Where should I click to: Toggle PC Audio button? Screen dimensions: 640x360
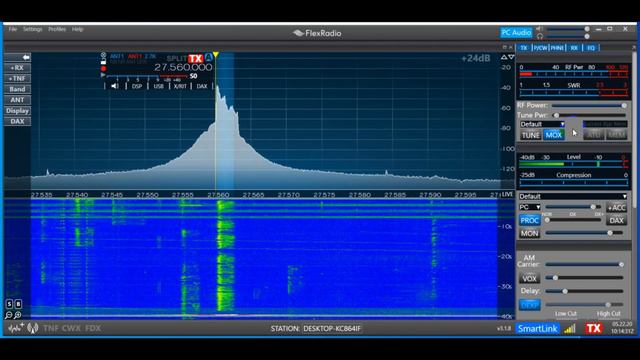(516, 33)
